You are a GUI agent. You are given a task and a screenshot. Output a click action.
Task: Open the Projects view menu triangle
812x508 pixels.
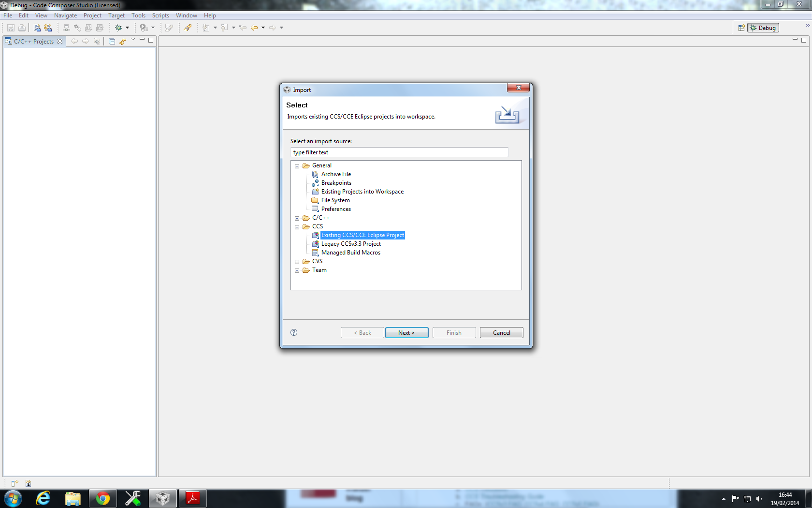[133, 40]
